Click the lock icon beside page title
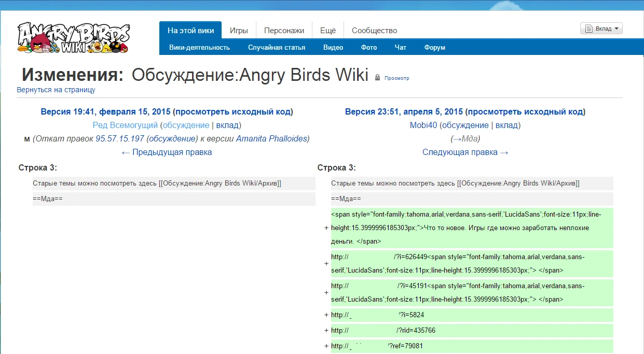644x354 pixels. 378,78
